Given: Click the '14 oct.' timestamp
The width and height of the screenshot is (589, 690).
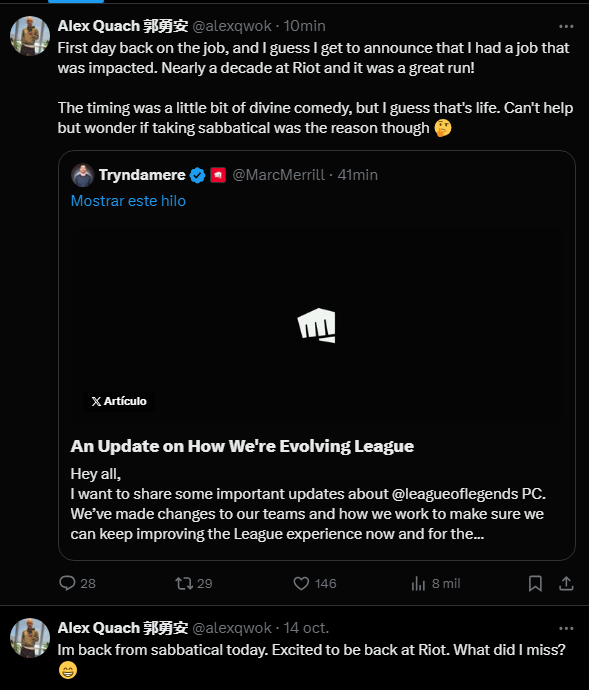Looking at the screenshot, I should 306,628.
